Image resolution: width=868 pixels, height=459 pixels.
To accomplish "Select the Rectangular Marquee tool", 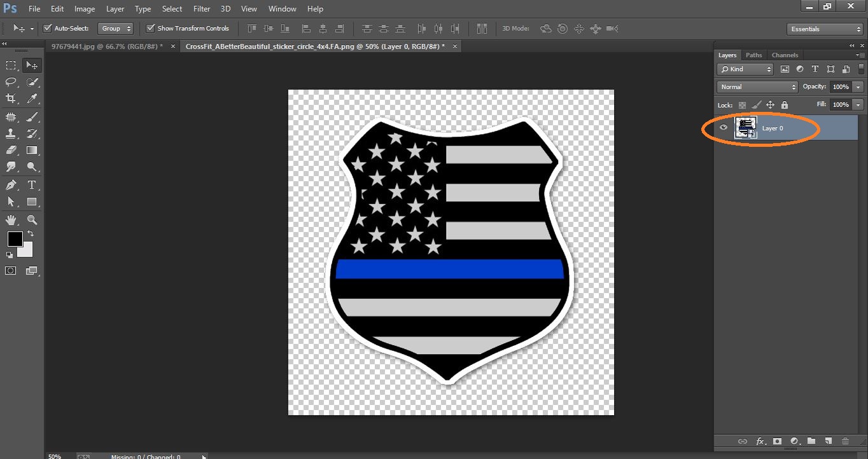I will pyautogui.click(x=11, y=65).
